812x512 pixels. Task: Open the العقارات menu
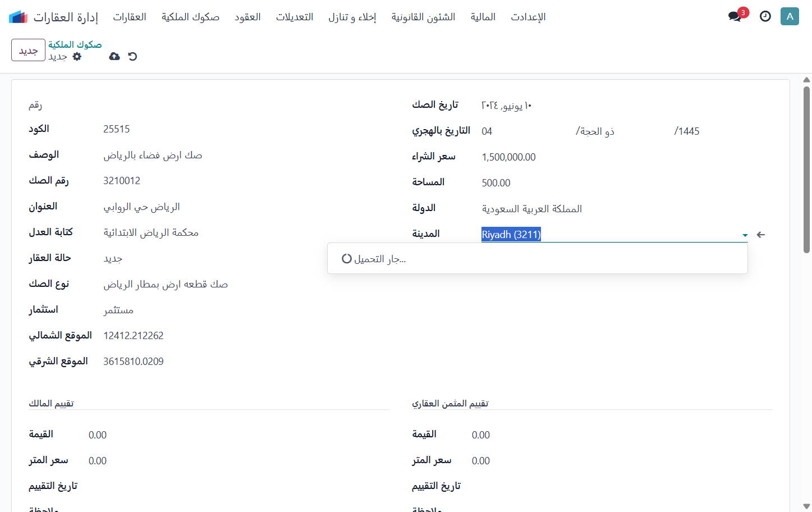(130, 17)
